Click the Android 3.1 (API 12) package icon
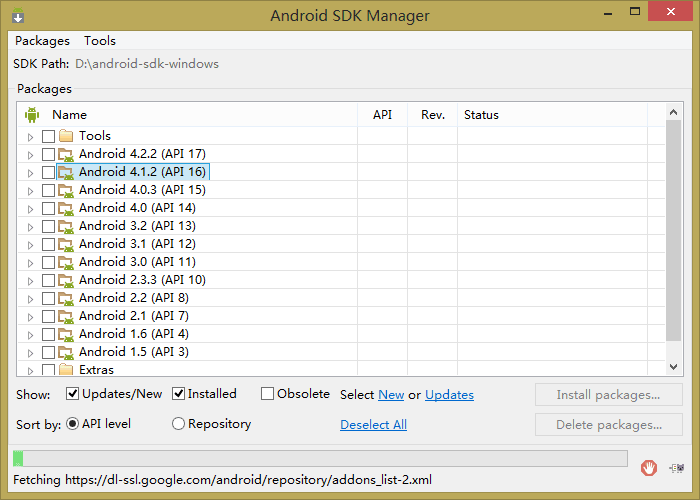700x500 pixels. 66,245
